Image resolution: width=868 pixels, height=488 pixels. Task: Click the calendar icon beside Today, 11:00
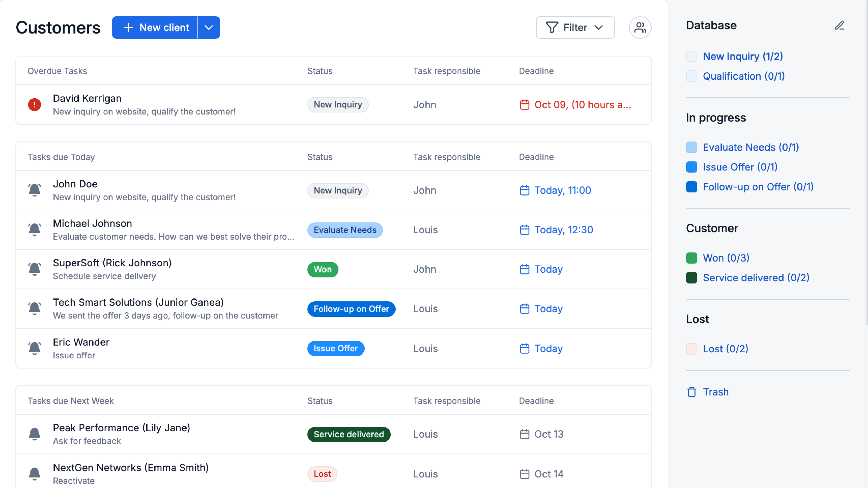(x=524, y=190)
